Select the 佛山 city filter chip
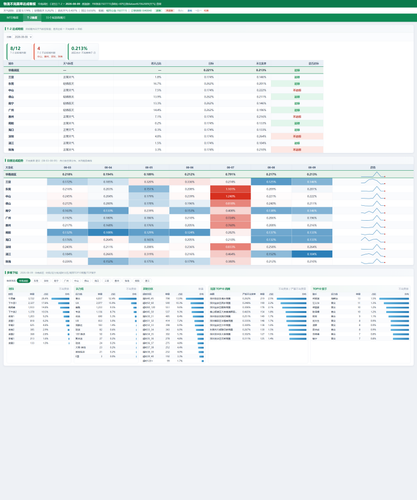Viewport: 417px width, 500px height. pyautogui.click(x=87, y=281)
